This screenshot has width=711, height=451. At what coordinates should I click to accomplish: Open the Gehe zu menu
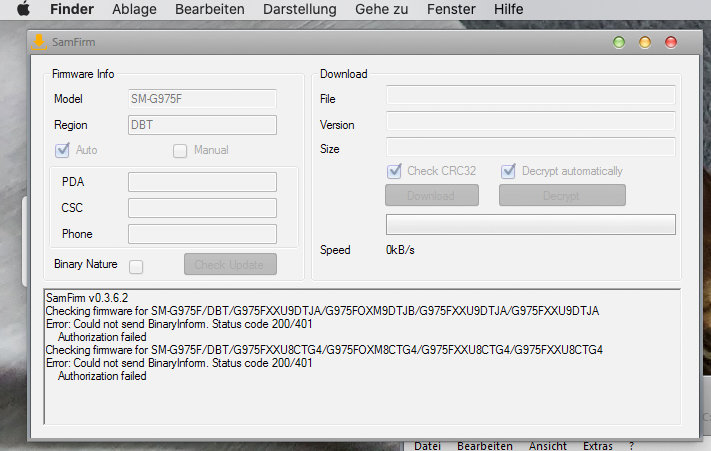pyautogui.click(x=381, y=9)
